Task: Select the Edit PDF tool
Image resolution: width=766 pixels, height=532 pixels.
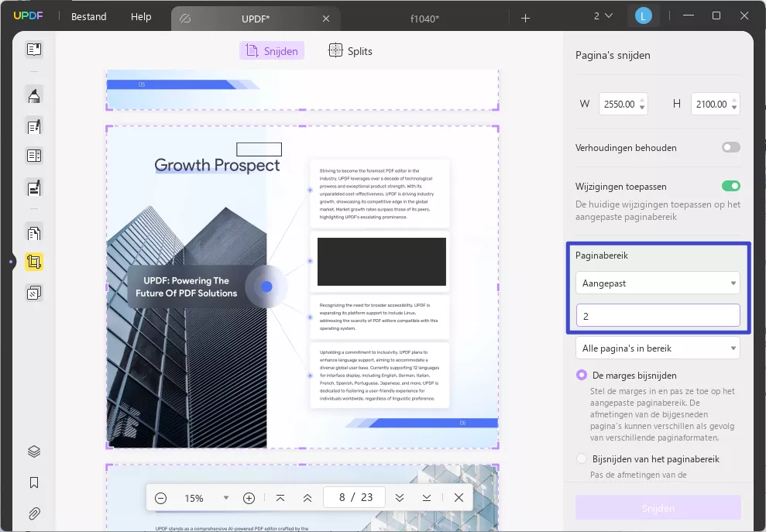Action: 33,126
